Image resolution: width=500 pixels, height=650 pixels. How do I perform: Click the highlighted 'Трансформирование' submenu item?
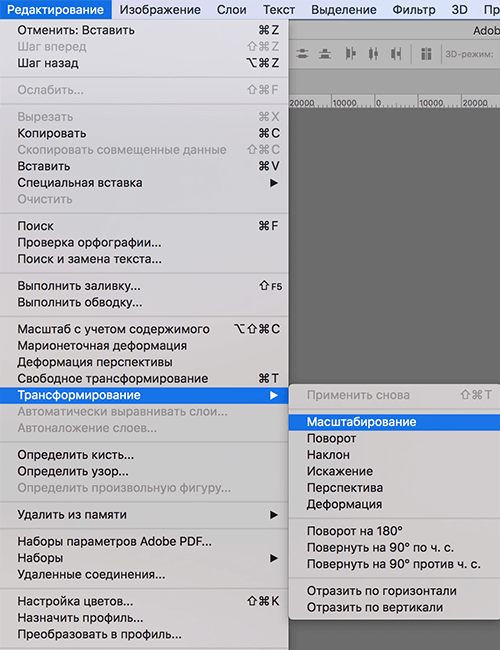coord(144,395)
